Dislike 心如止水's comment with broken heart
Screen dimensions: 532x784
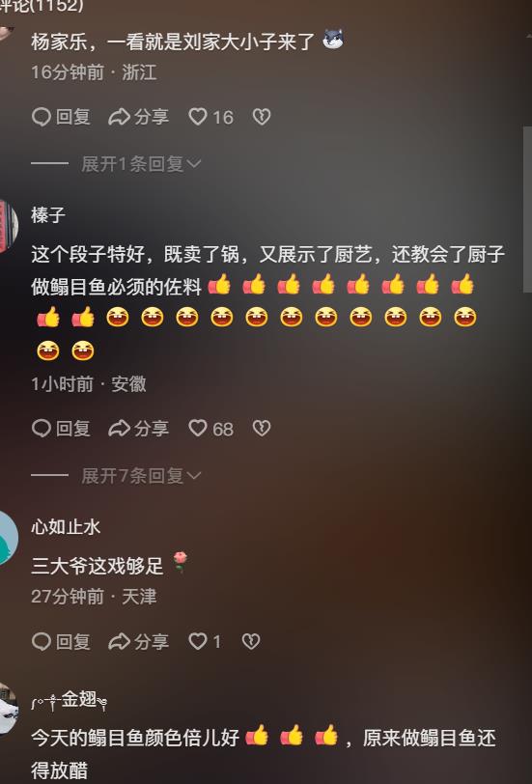point(250,641)
